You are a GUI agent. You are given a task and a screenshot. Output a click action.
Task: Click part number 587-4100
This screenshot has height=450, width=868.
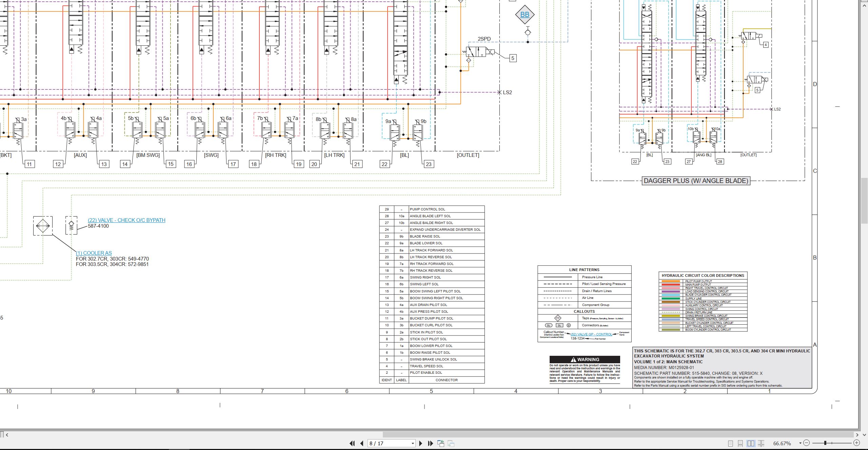[98, 226]
